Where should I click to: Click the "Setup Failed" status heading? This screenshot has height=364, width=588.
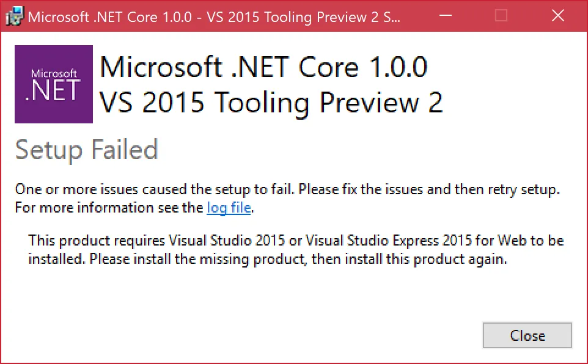pyautogui.click(x=86, y=150)
